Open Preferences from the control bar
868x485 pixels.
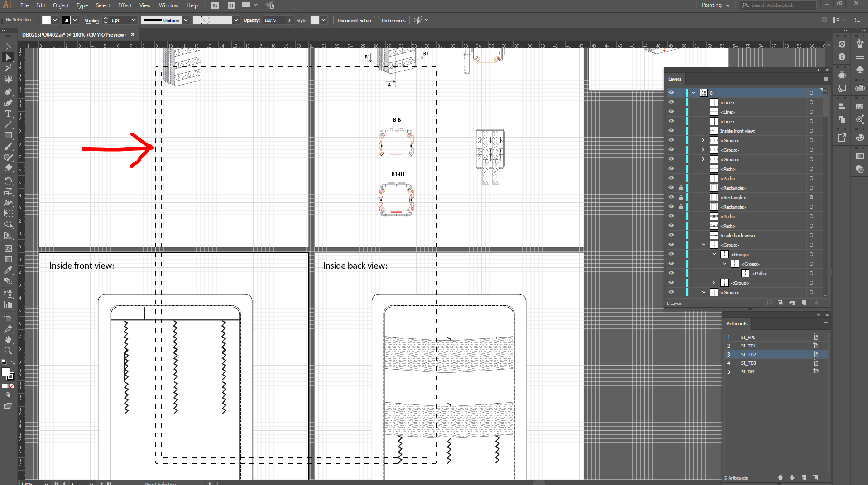[393, 20]
